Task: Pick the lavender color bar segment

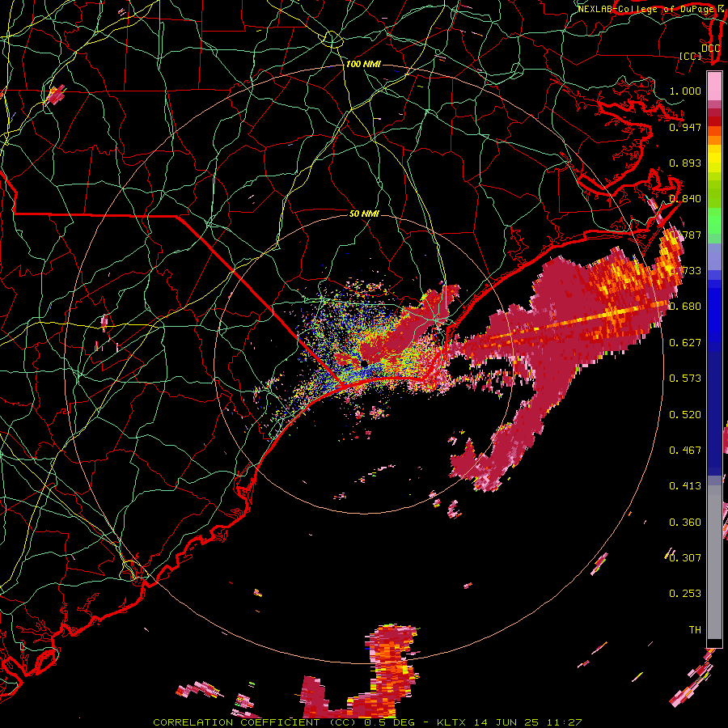Action: (714, 256)
